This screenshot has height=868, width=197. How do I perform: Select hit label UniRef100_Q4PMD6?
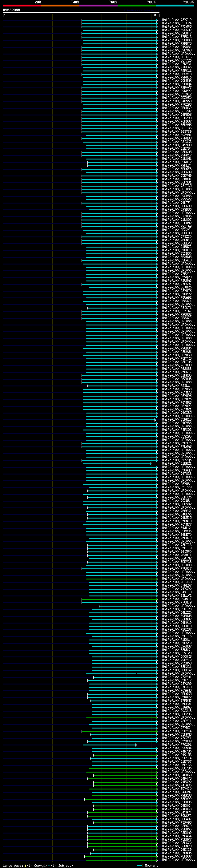[x=177, y=115]
